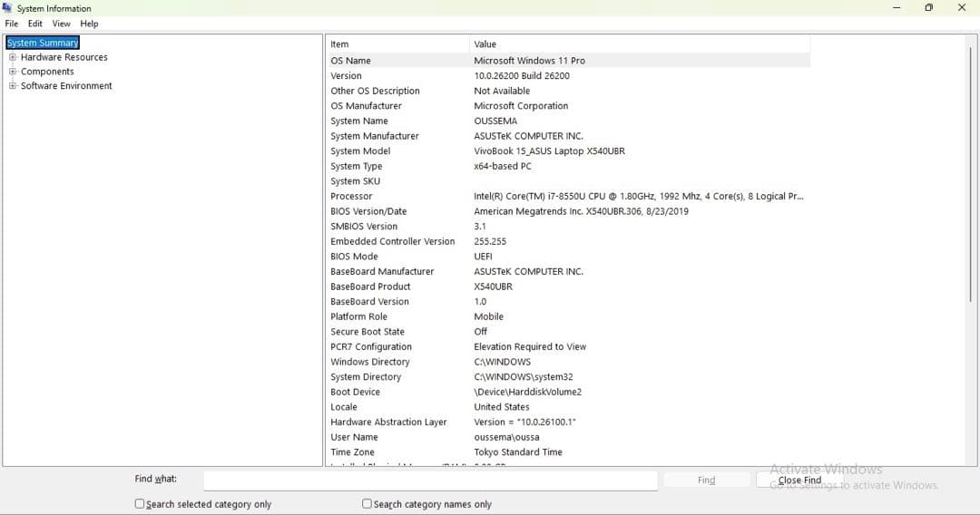The image size is (980, 515).
Task: Click the value Tokyo Standard Time
Action: click(517, 452)
